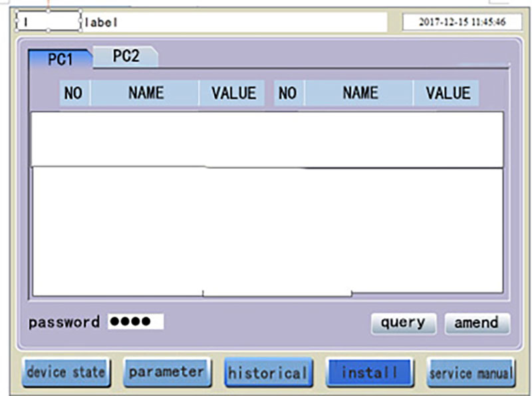This screenshot has height=396, width=532.
Task: Click the left NO column header
Action: [x=74, y=93]
